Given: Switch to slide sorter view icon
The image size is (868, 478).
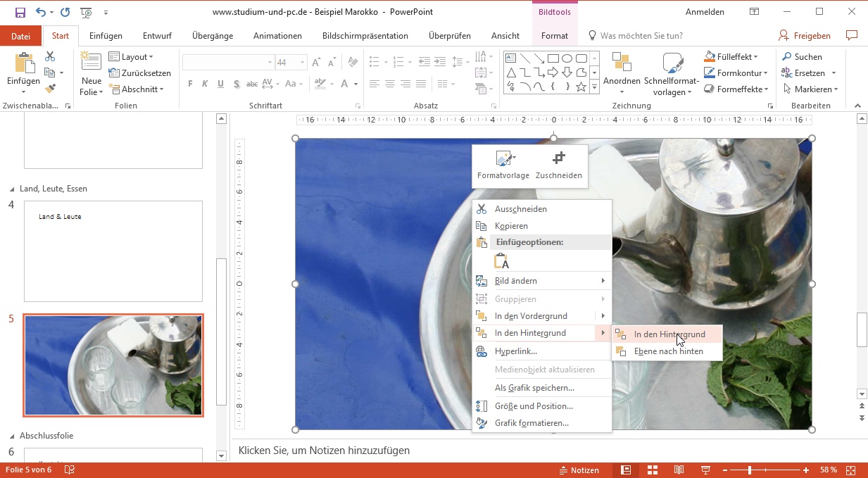Looking at the screenshot, I should pos(653,470).
